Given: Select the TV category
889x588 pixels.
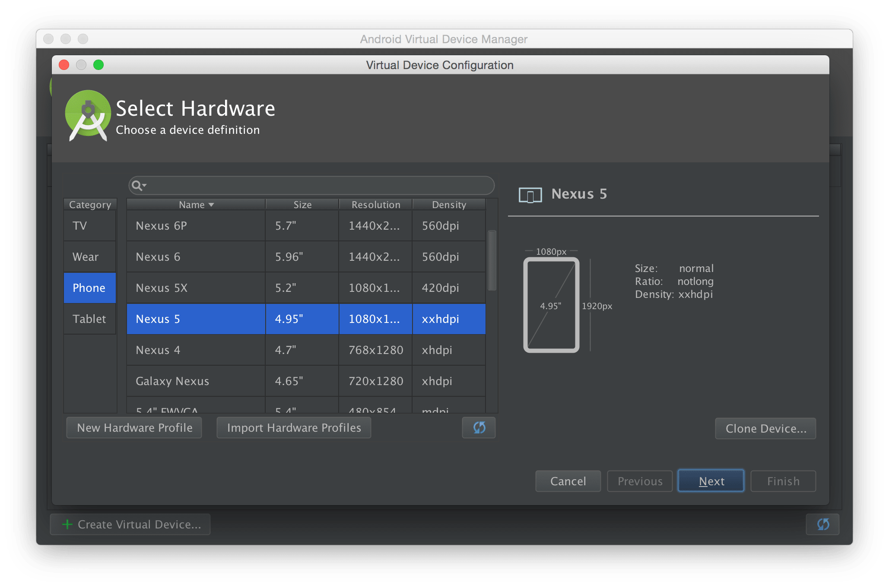Looking at the screenshot, I should pos(90,226).
